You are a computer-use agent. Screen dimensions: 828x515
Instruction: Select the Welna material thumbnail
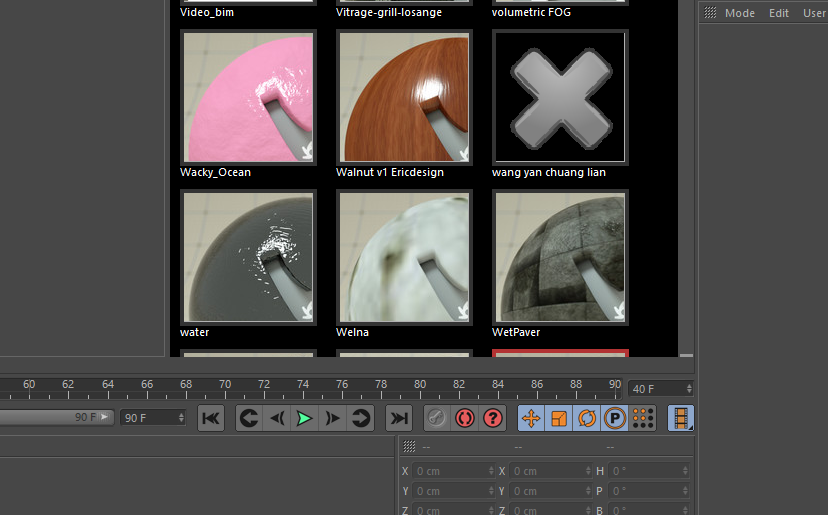(x=404, y=257)
